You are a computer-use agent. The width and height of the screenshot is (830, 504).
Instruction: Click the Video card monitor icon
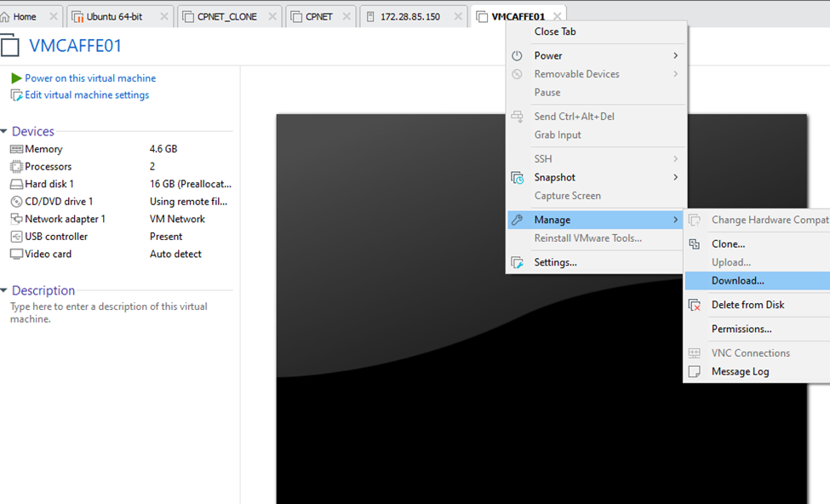point(16,254)
